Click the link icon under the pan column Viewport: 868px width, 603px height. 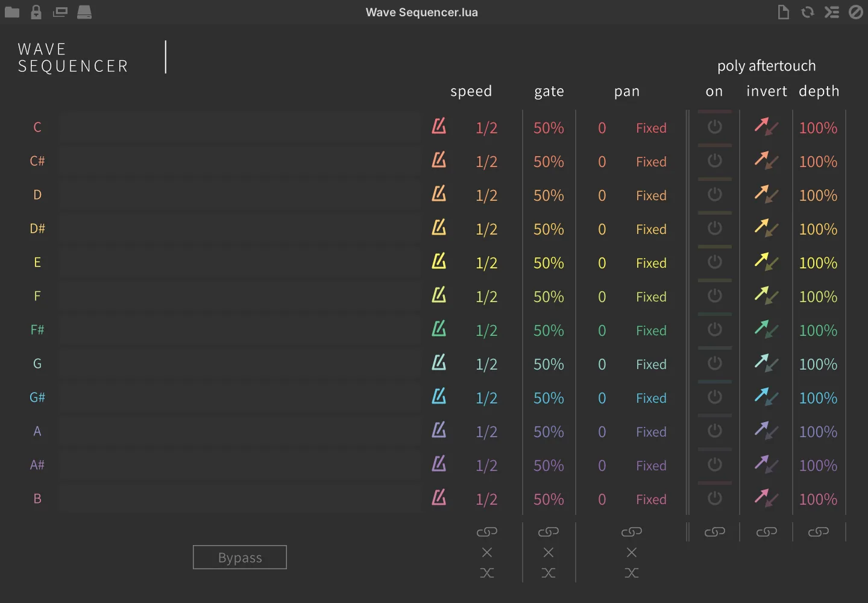coord(632,532)
